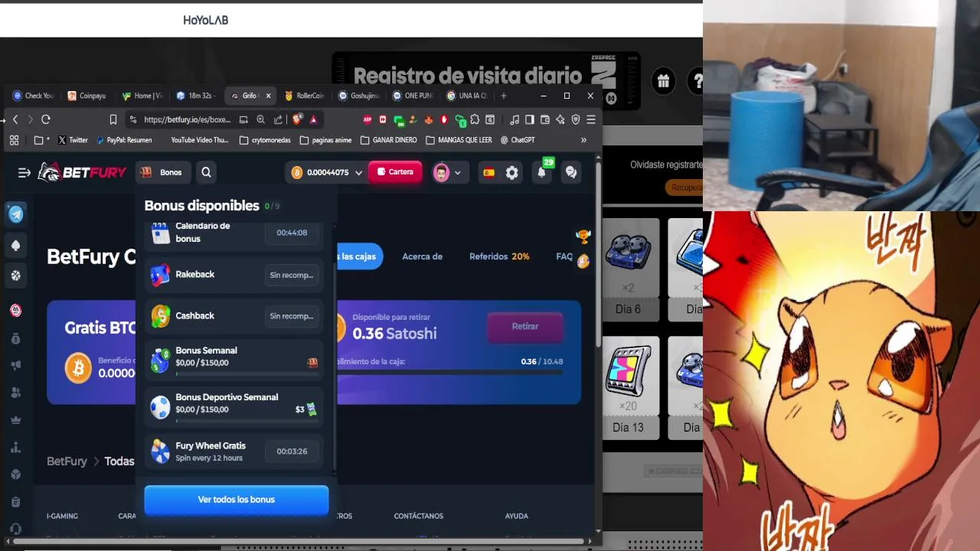This screenshot has height=551, width=980.
Task: Open the BetFury hamburger sidebar menu
Action: (24, 173)
